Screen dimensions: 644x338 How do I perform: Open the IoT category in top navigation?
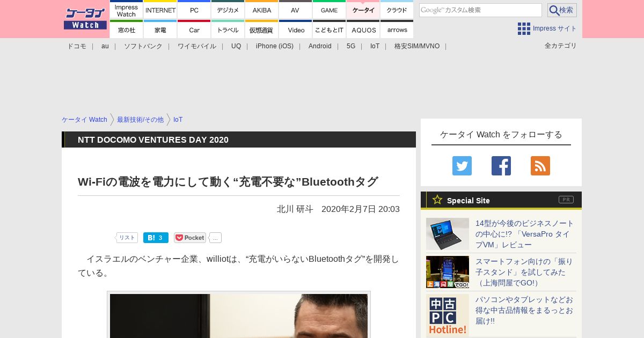(375, 46)
